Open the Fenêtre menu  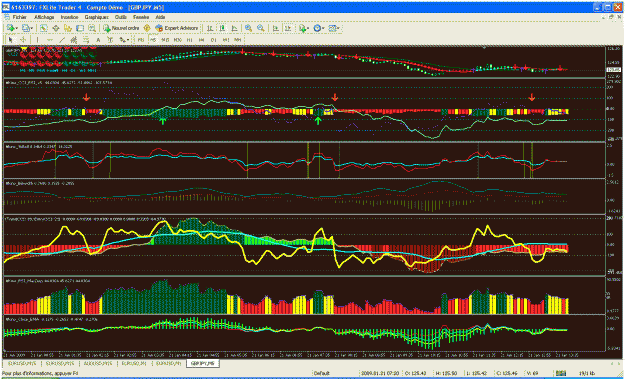click(141, 17)
